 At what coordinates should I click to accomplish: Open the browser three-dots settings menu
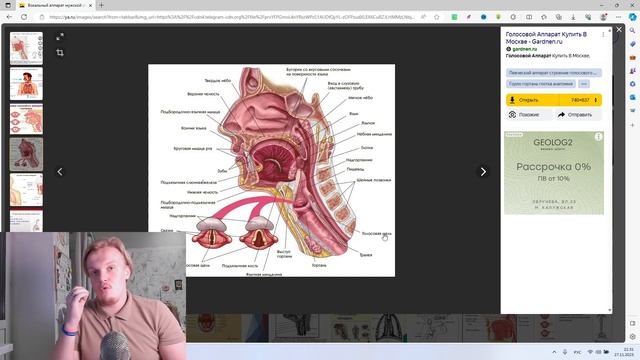coord(618,17)
